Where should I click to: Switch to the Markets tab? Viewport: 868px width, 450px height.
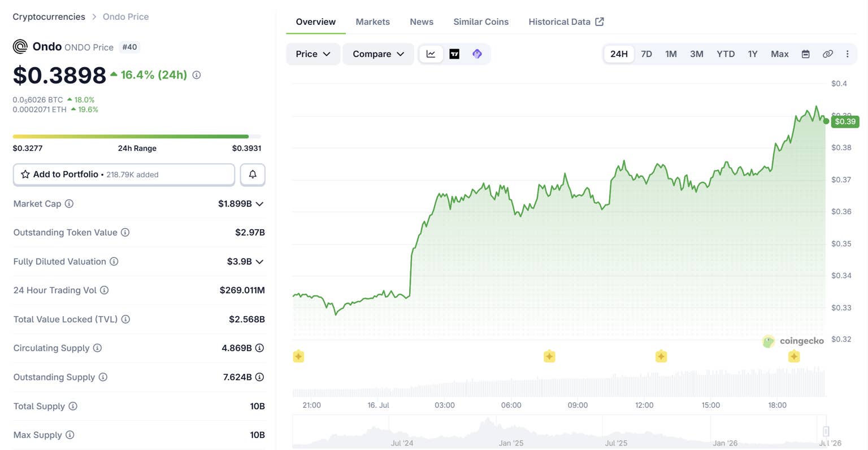[x=372, y=21]
